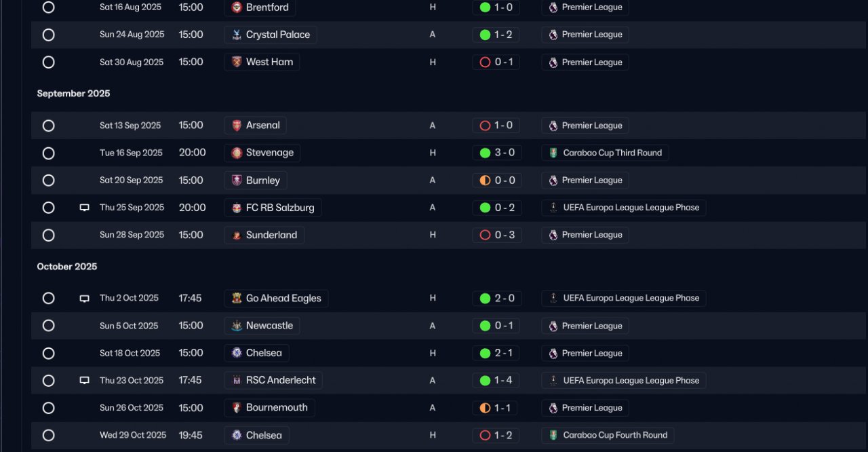The height and width of the screenshot is (452, 868).
Task: Click the Crystal Palace club crest
Action: [x=237, y=35]
